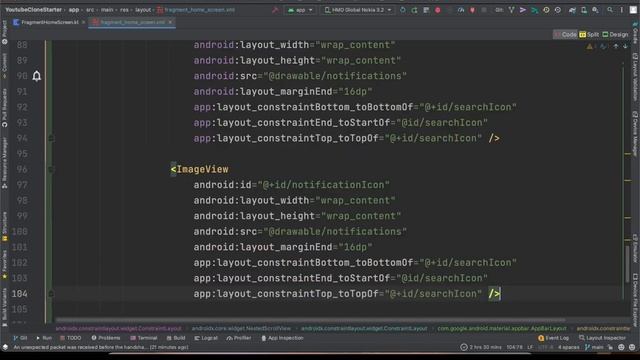Open the Build Variants tool window
The width and height of the screenshot is (640, 360).
(4, 307)
